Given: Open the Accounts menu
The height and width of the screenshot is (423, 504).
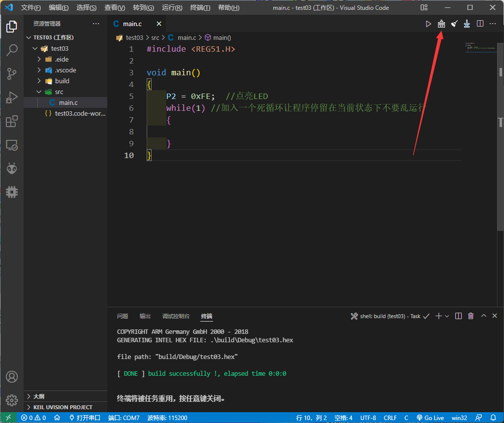Looking at the screenshot, I should 12,377.
